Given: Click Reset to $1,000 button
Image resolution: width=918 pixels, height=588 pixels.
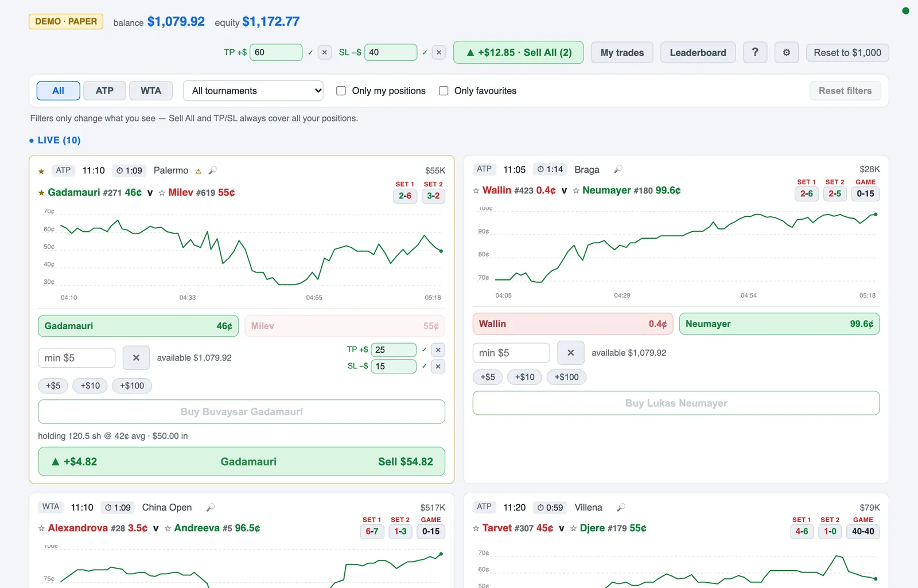Looking at the screenshot, I should (847, 53).
